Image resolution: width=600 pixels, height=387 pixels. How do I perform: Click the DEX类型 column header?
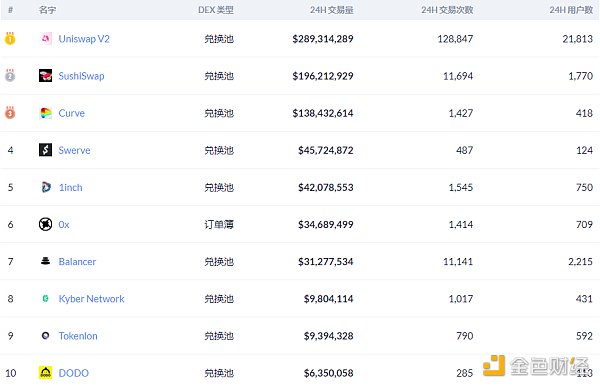tap(216, 10)
